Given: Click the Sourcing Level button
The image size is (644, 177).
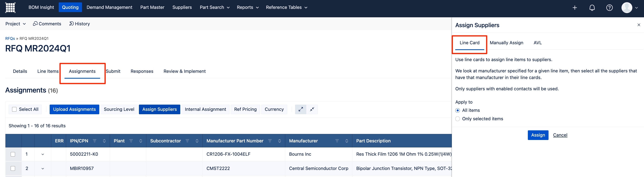Looking at the screenshot, I should tap(119, 109).
